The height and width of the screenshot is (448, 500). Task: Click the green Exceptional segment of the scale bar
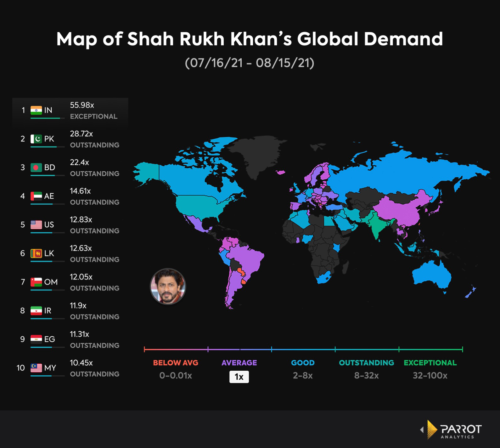click(x=431, y=349)
